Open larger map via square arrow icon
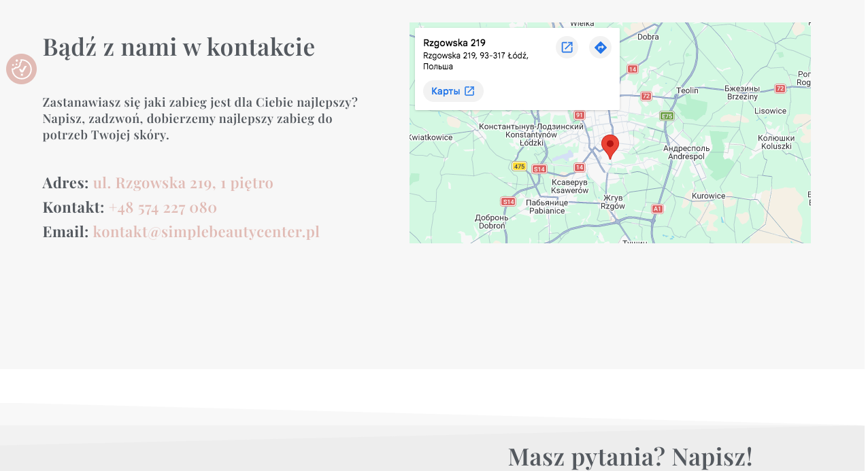Screen dimensions: 868x471 pos(567,48)
